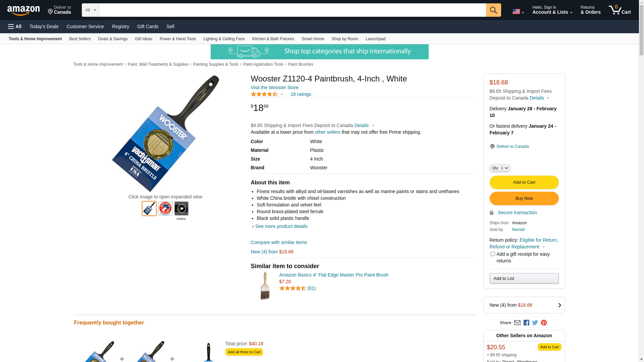Screen dimensions: 644x362
Task: Click the Add to Cart button
Action: (524, 182)
